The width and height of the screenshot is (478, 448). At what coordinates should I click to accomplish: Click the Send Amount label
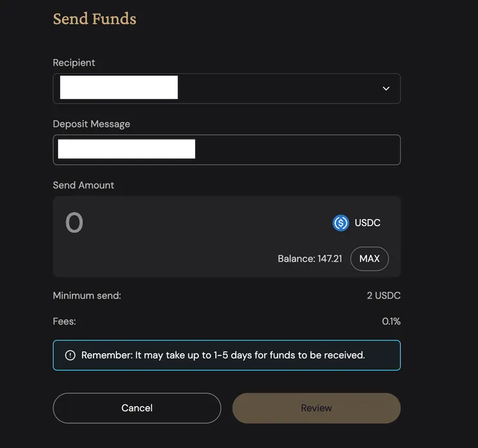83,185
